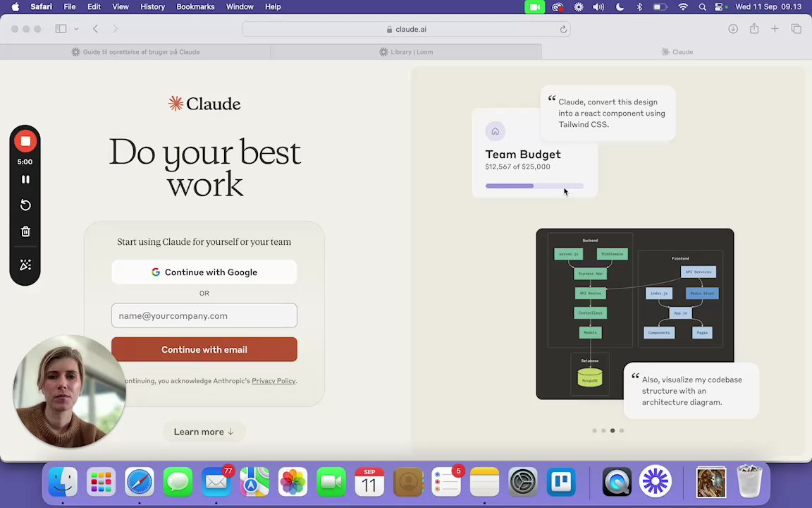Select the first carousel dot
This screenshot has height=508, width=812.
tap(594, 431)
